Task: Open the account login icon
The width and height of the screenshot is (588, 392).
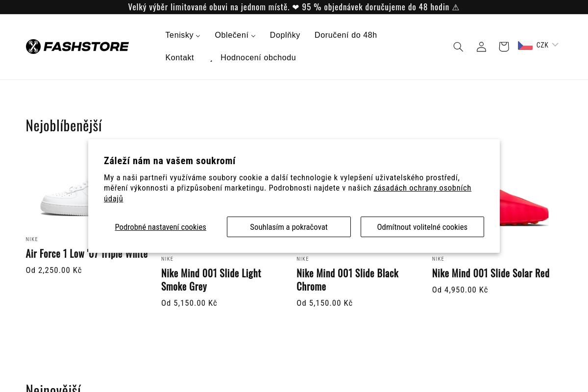Action: click(481, 47)
